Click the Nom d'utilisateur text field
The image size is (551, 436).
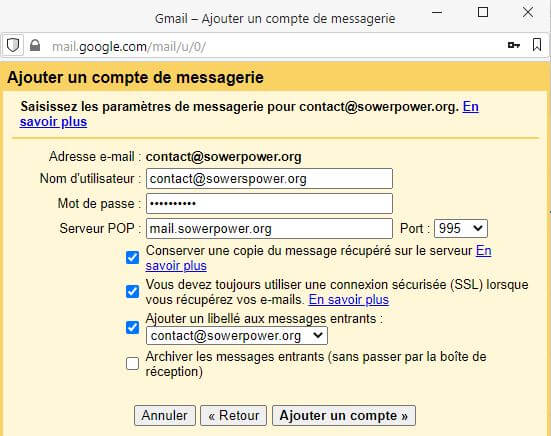click(x=269, y=178)
